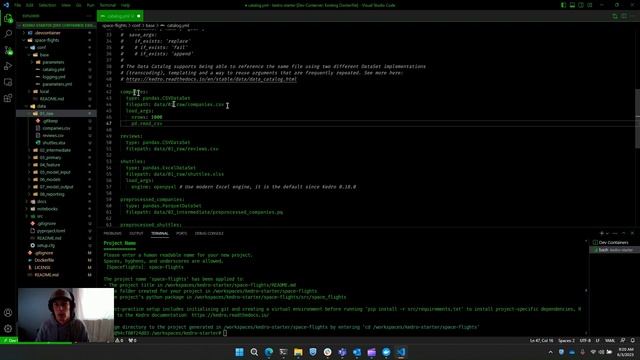Viewport: 640px width, 360px height.
Task: Expand the notebooks folder
Action: (x=47, y=209)
